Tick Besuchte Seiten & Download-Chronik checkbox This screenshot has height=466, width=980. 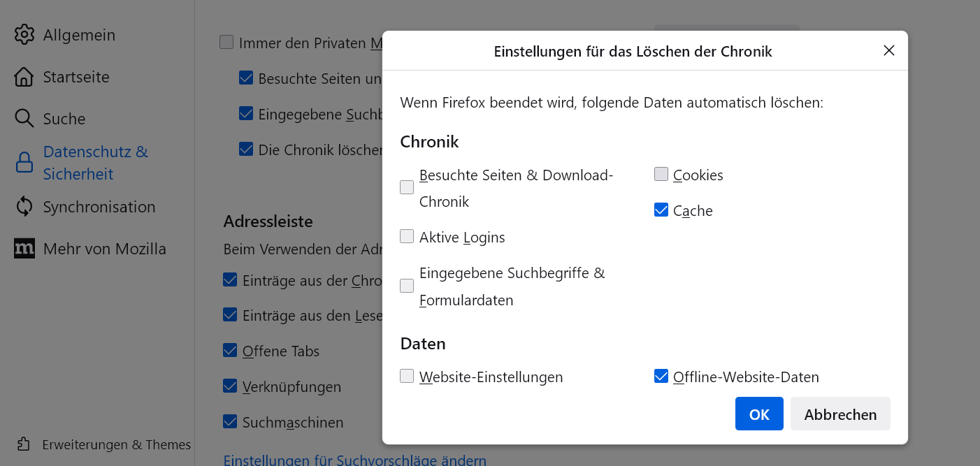click(407, 187)
